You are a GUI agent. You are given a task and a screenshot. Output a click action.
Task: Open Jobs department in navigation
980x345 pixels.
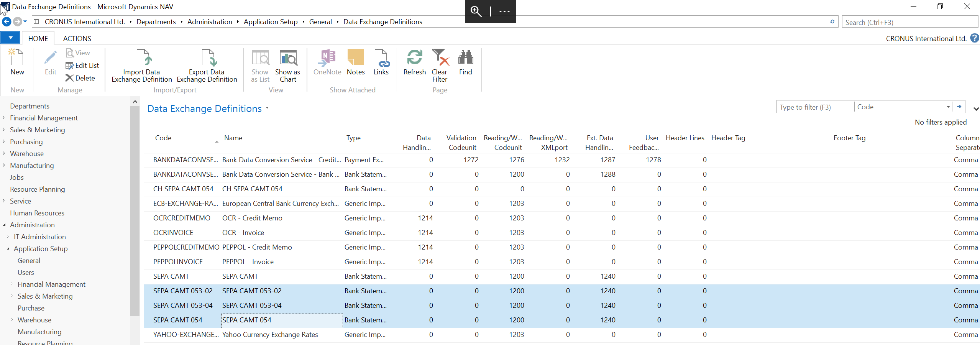[17, 177]
